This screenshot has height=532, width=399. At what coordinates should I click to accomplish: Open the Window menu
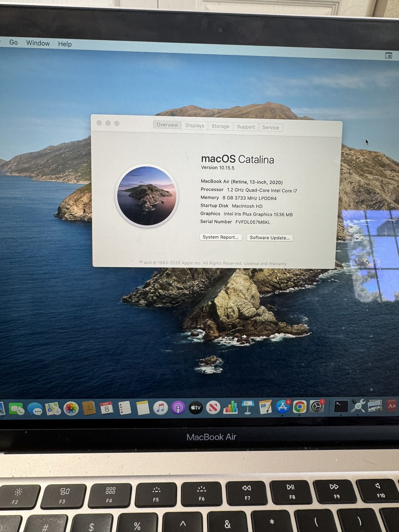click(x=38, y=43)
